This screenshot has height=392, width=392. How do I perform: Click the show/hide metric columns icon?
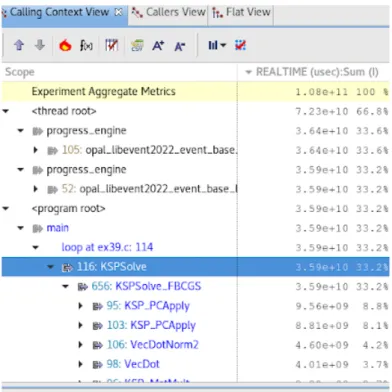[111, 45]
